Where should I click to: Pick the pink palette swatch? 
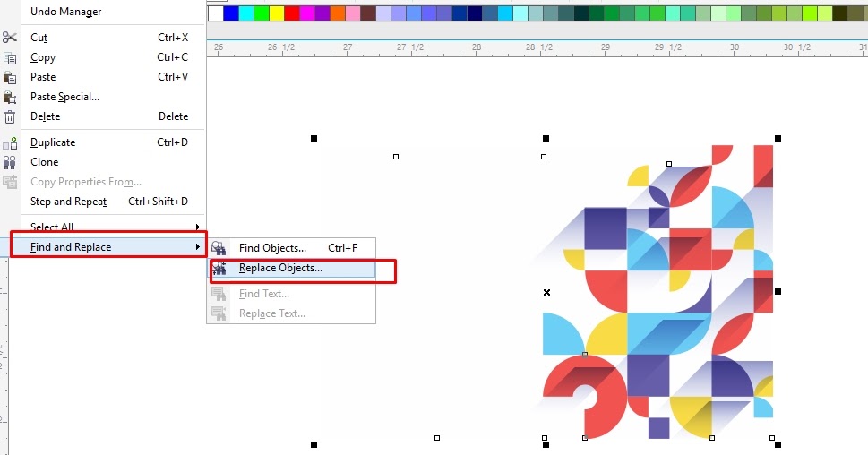pyautogui.click(x=353, y=13)
